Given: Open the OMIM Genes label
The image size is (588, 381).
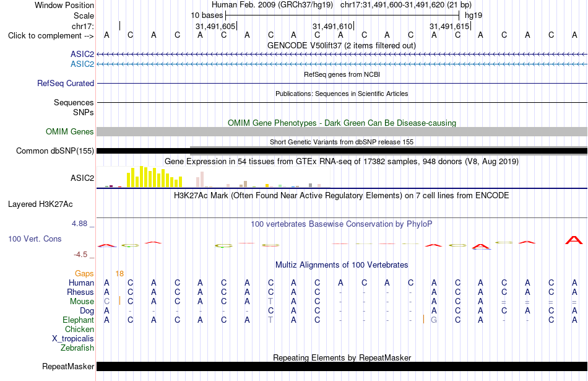Looking at the screenshot, I should pyautogui.click(x=70, y=132).
